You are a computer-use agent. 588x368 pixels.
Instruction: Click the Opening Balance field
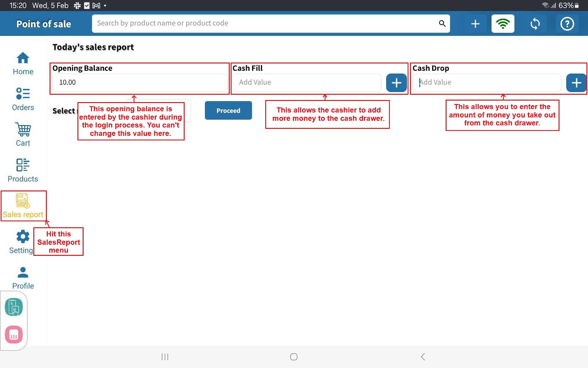click(140, 82)
